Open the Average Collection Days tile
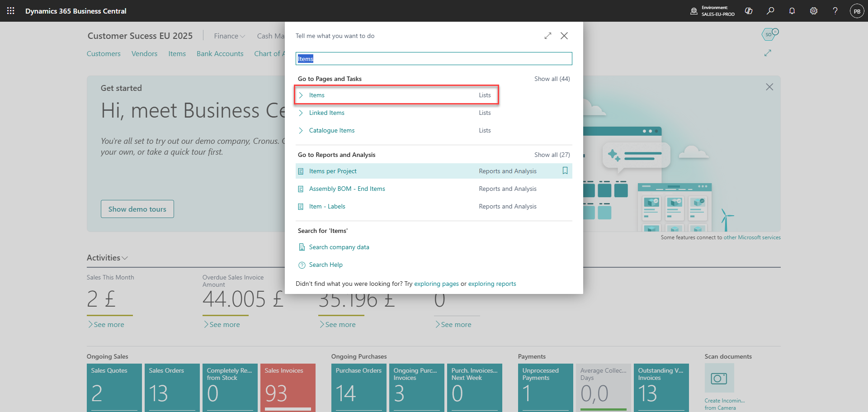The height and width of the screenshot is (412, 868). point(604,388)
